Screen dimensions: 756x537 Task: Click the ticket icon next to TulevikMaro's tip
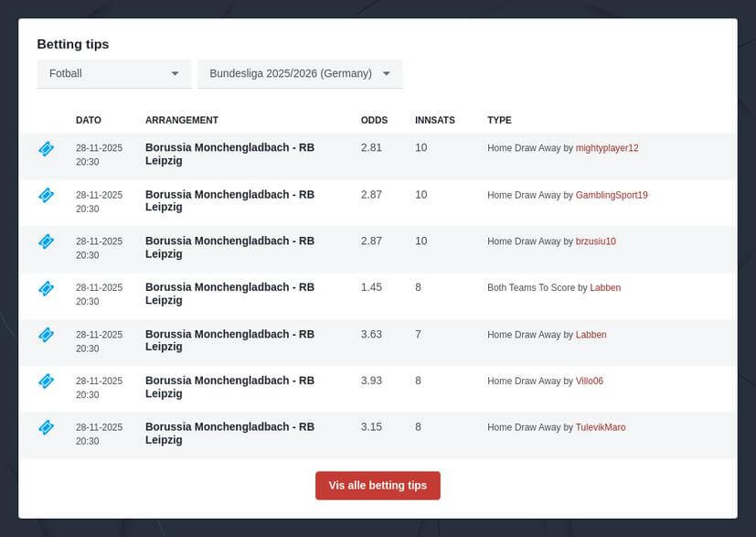(46, 427)
